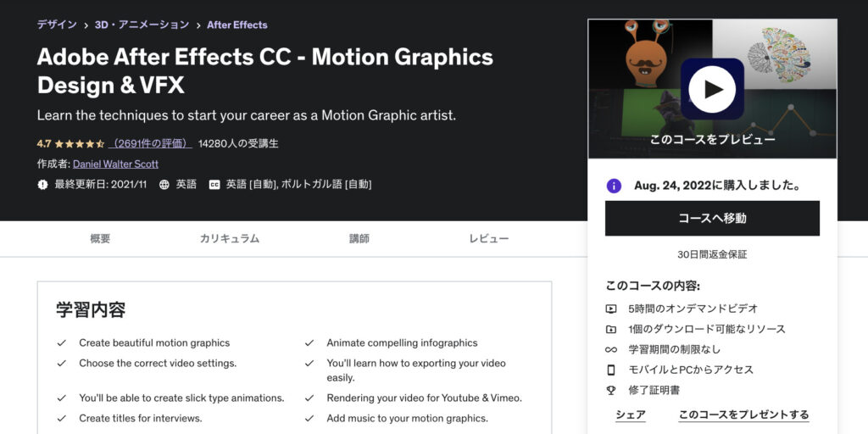Click the 英語 [自動], ポルトガル語 [自動] captions text
Image resolution: width=868 pixels, height=434 pixels.
pos(298,185)
